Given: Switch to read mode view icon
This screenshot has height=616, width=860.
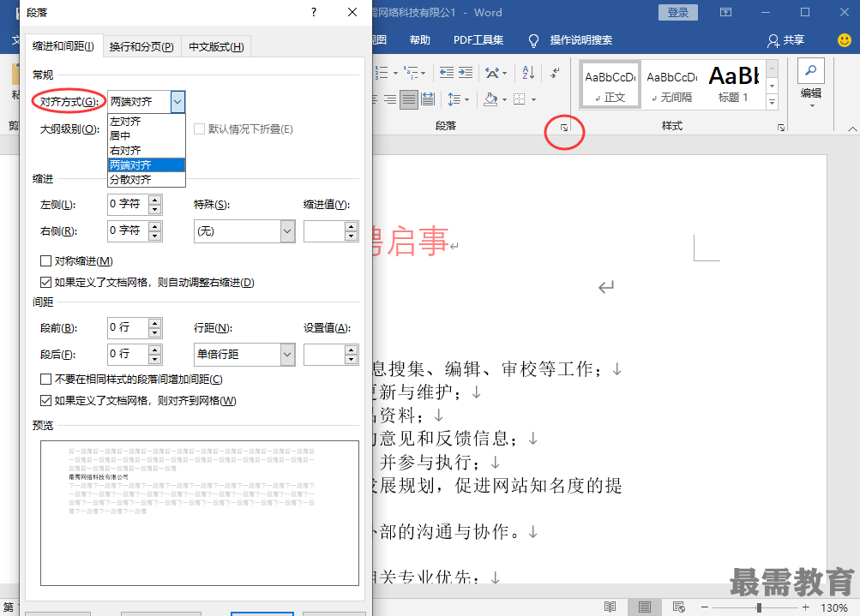Looking at the screenshot, I should 610,607.
